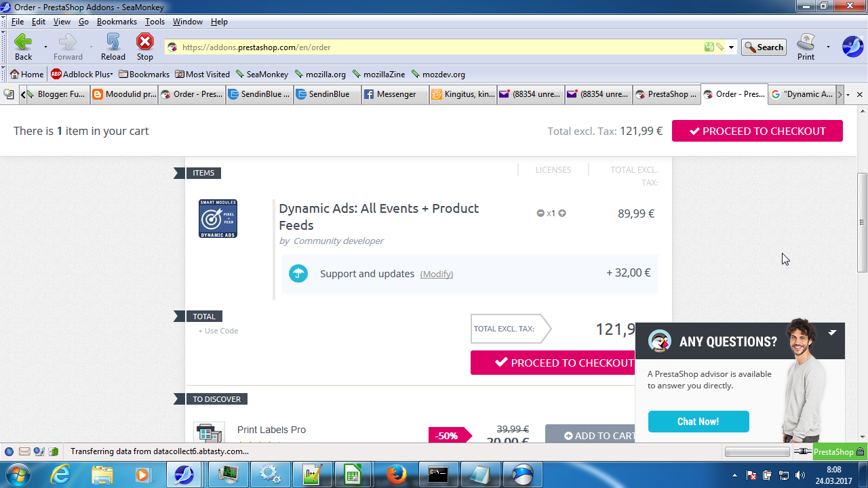The image size is (868, 488).
Task: Open the Back button history dropdown
Action: click(x=45, y=47)
